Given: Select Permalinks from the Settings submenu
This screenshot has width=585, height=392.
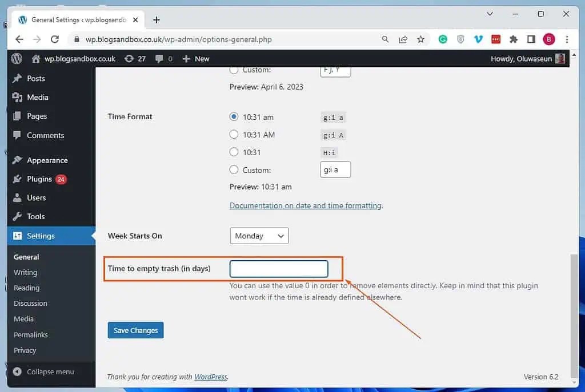Looking at the screenshot, I should coord(30,335).
